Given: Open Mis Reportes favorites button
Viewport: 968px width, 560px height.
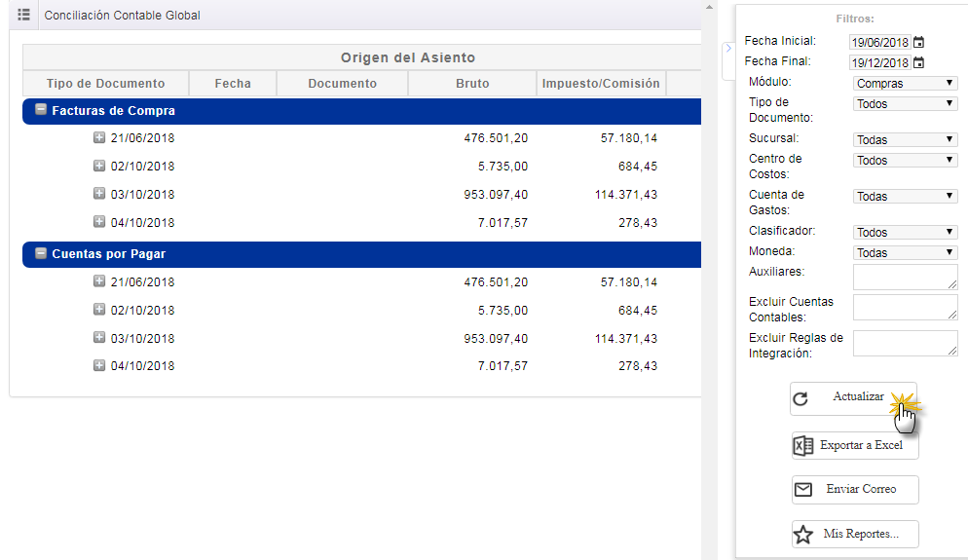Looking at the screenshot, I should 854,534.
